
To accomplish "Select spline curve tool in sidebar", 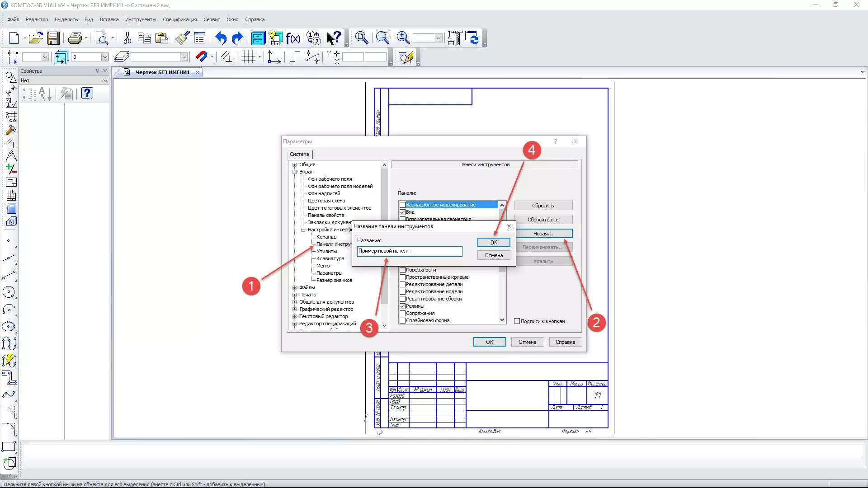I will tap(9, 394).
